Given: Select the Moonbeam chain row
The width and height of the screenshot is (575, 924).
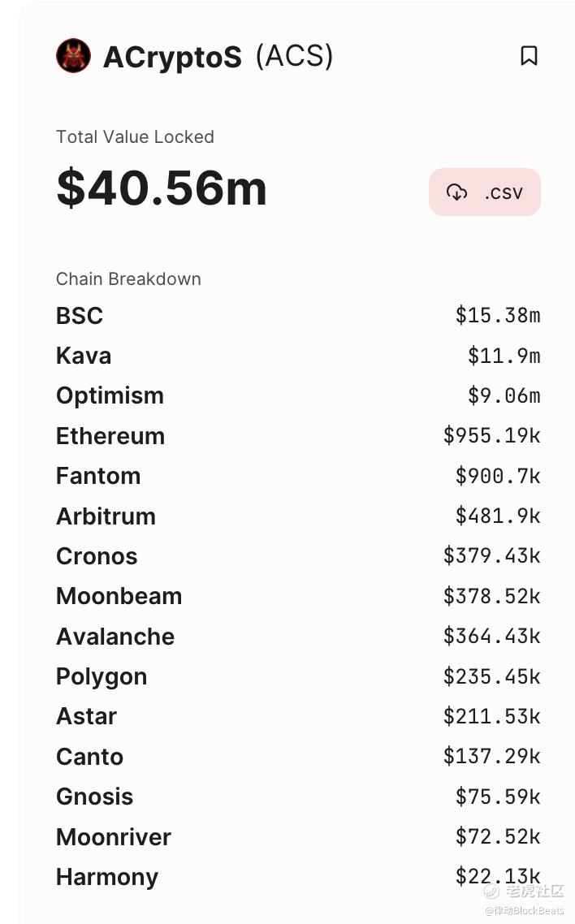Looking at the screenshot, I should tap(119, 596).
